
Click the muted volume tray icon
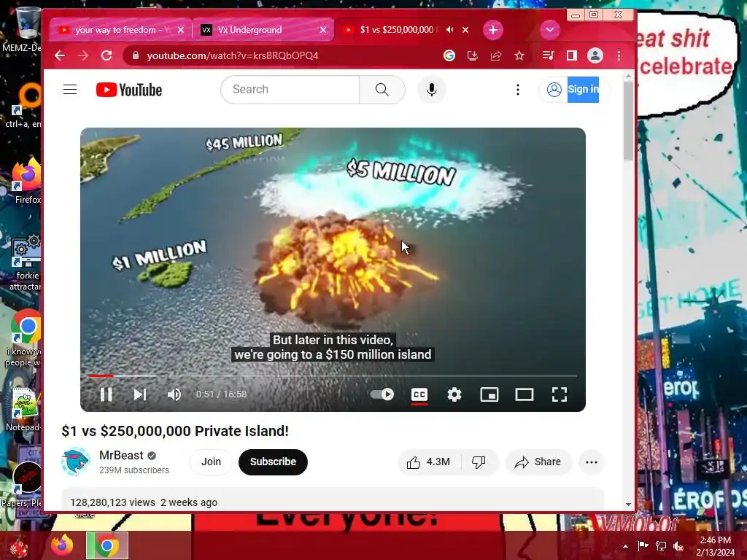[x=678, y=546]
